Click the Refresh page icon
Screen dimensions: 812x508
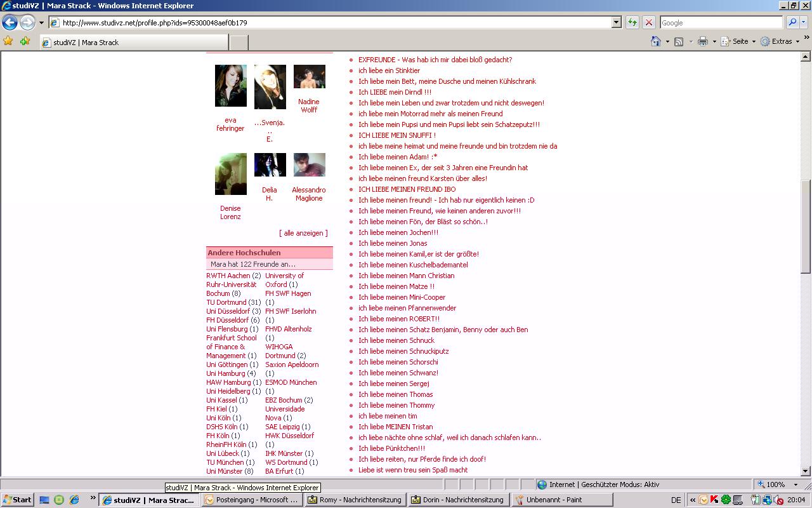[x=632, y=23]
